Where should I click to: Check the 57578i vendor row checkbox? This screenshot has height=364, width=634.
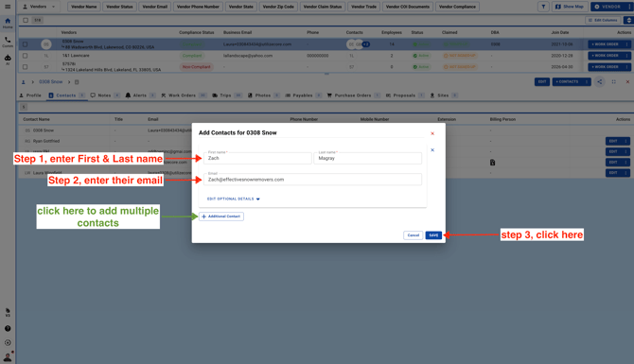point(25,67)
